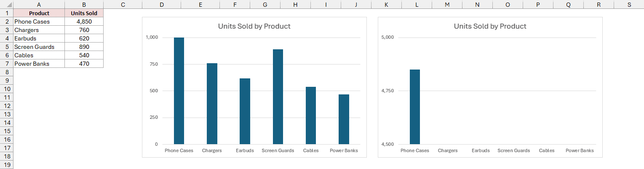Select cell A1 containing Product header
Image resolution: width=644 pixels, height=169 pixels.
[x=39, y=13]
